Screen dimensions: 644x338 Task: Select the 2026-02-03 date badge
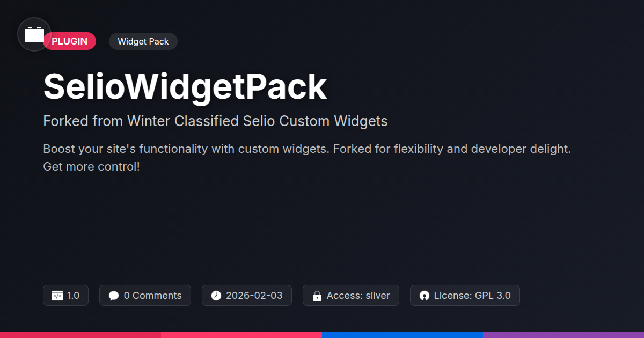tap(247, 296)
